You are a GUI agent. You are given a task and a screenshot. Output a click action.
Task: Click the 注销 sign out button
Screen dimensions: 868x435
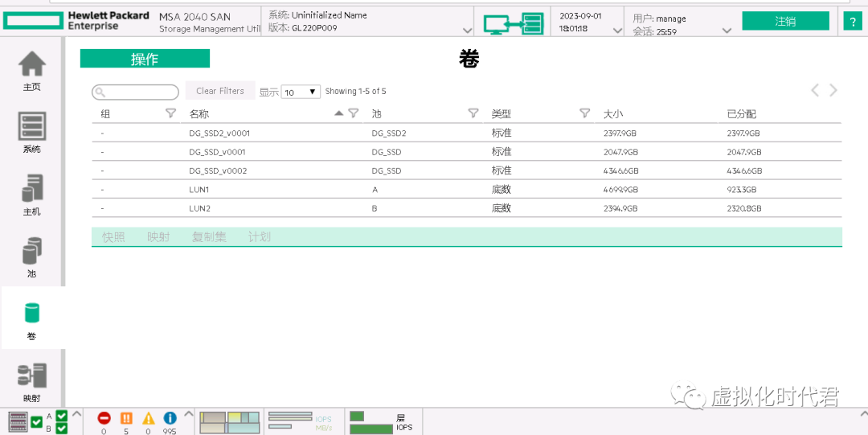(785, 21)
